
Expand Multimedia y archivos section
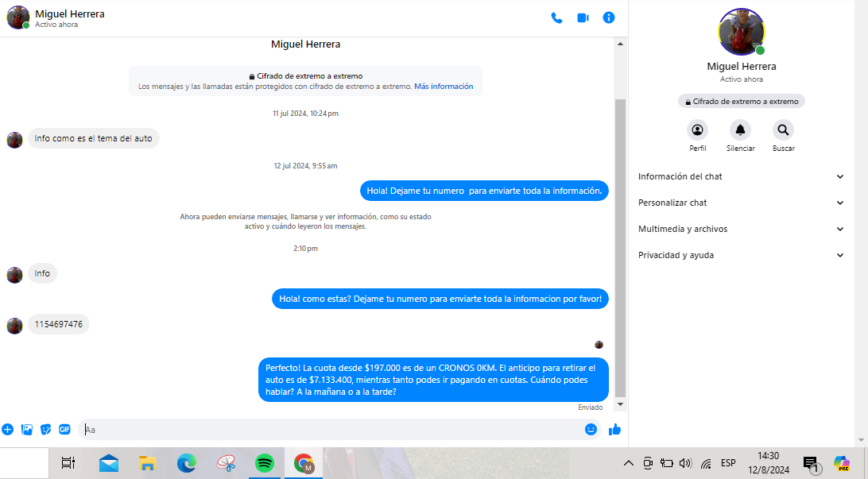pos(741,229)
